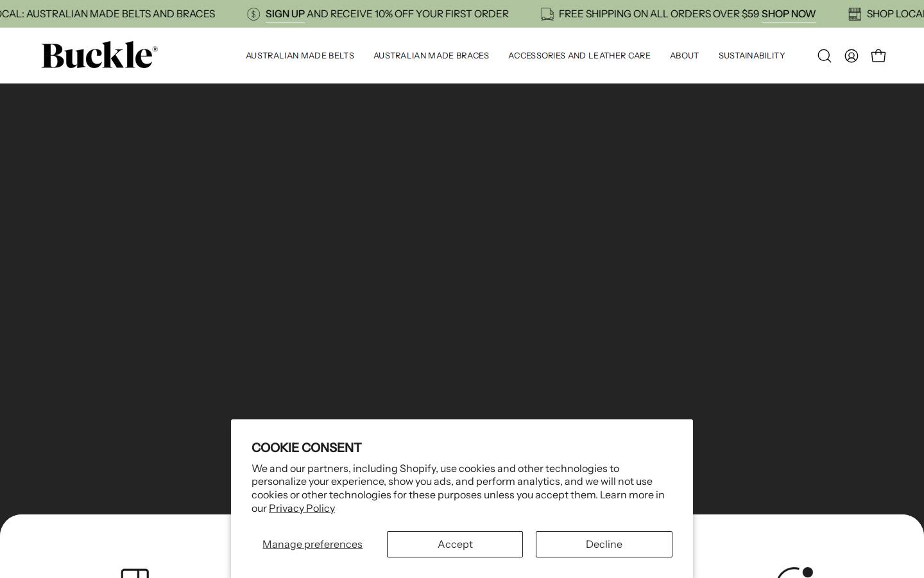924x578 pixels.
Task: Open the account profile icon
Action: tap(851, 56)
